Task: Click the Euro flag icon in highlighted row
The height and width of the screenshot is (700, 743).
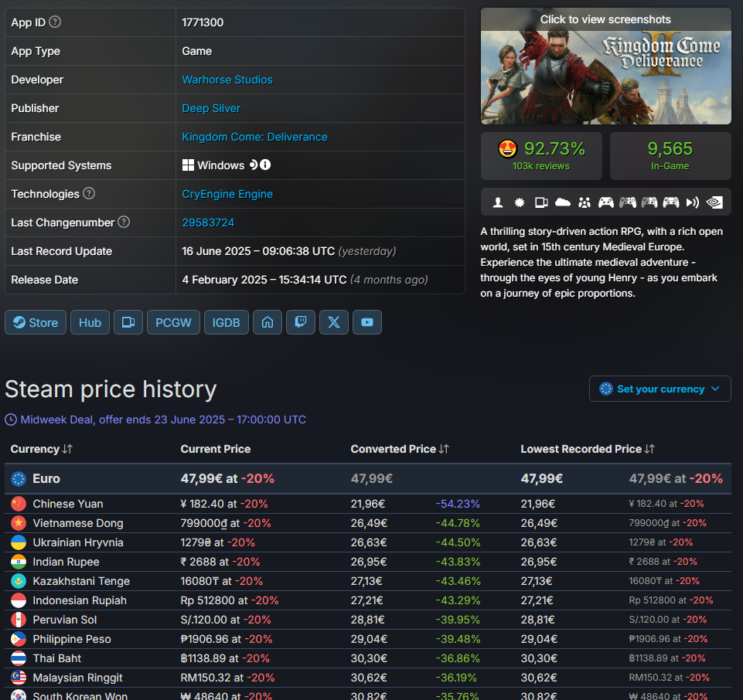Action: point(19,479)
